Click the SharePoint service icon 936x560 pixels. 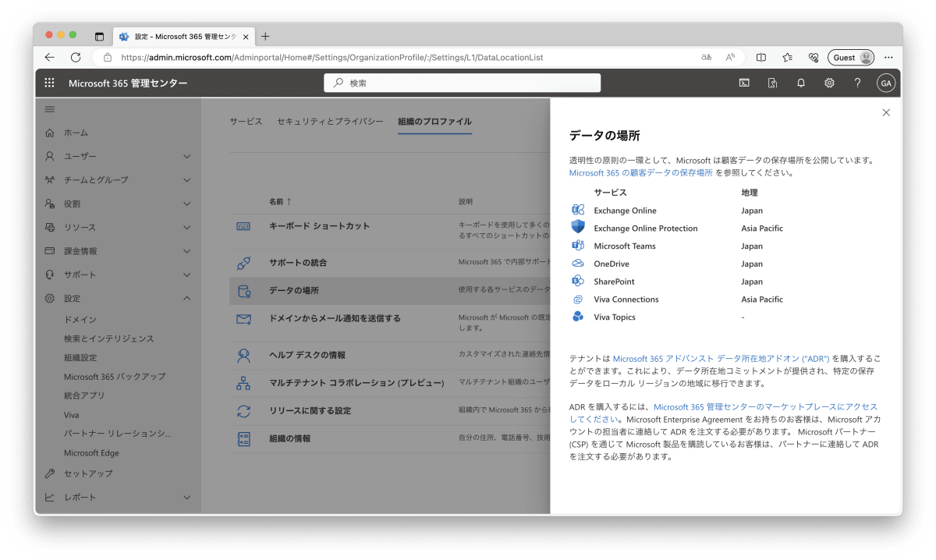click(578, 282)
